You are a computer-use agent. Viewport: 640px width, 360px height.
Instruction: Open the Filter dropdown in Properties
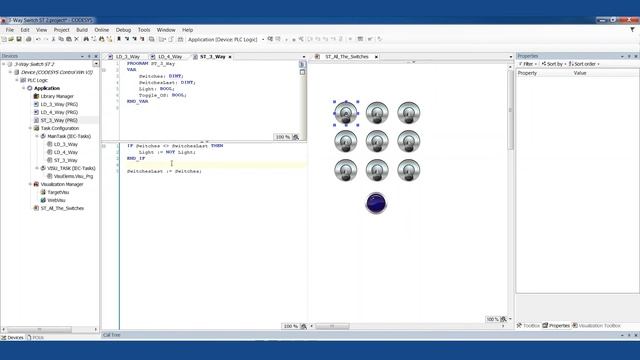coord(528,64)
